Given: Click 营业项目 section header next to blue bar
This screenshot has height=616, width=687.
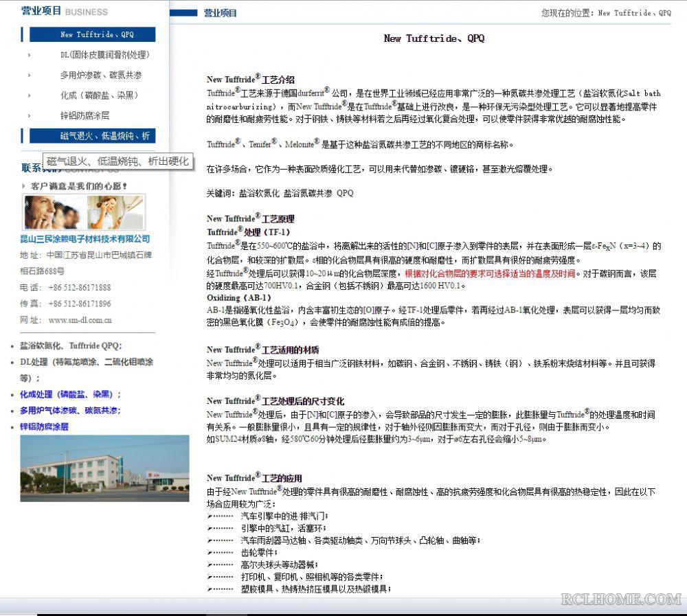Looking at the screenshot, I should pos(221,13).
